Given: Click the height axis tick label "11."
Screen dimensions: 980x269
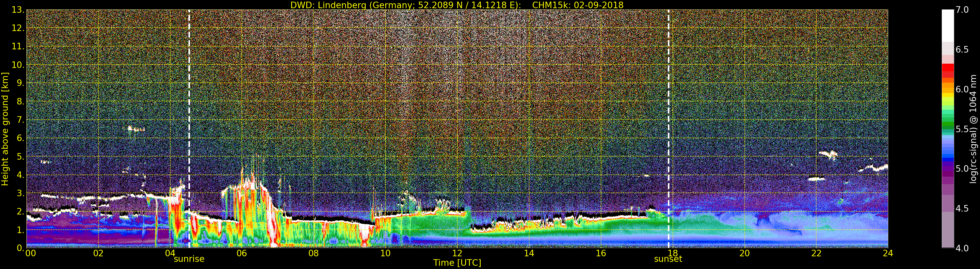Looking at the screenshot, I should [18, 46].
